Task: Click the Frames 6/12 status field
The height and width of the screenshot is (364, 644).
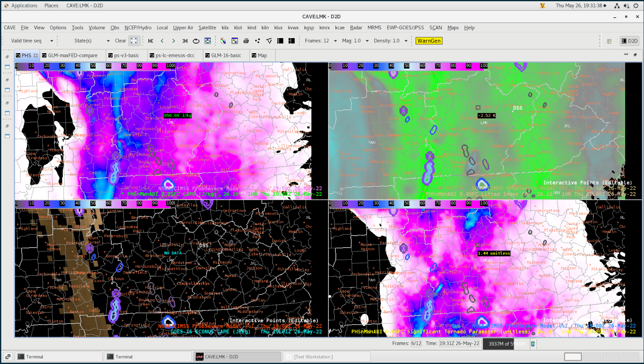Action: point(416,343)
